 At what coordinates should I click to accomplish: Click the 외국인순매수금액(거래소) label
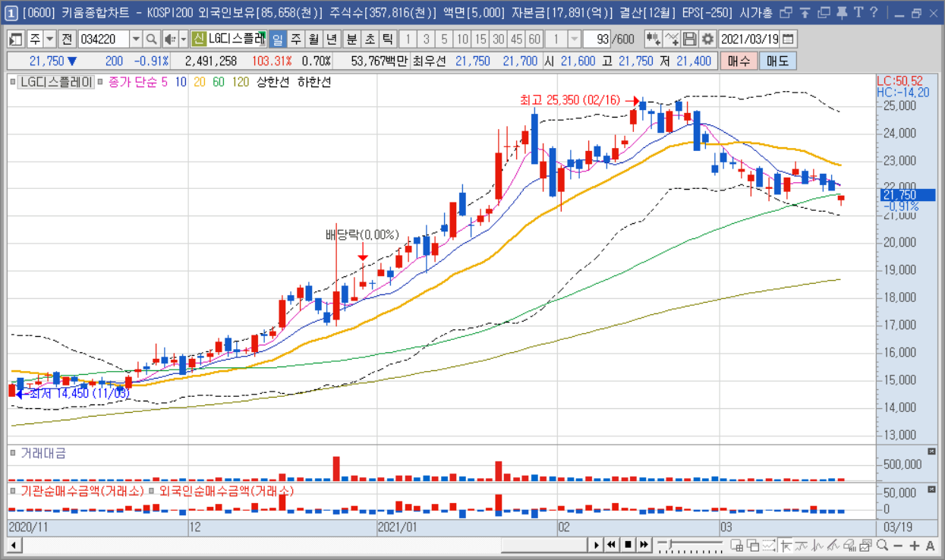pos(225,492)
